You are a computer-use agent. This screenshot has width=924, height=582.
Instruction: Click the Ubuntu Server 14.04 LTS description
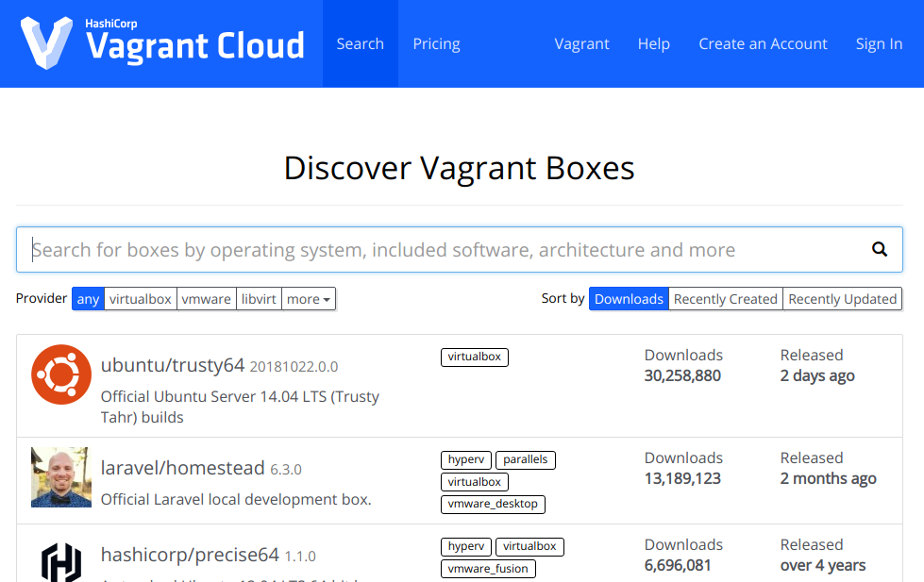click(240, 407)
